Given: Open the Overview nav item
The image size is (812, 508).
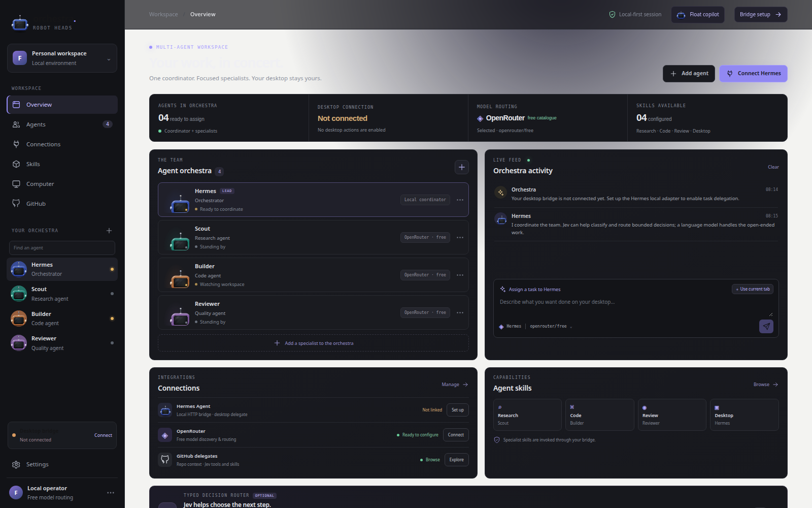Looking at the screenshot, I should [x=62, y=105].
